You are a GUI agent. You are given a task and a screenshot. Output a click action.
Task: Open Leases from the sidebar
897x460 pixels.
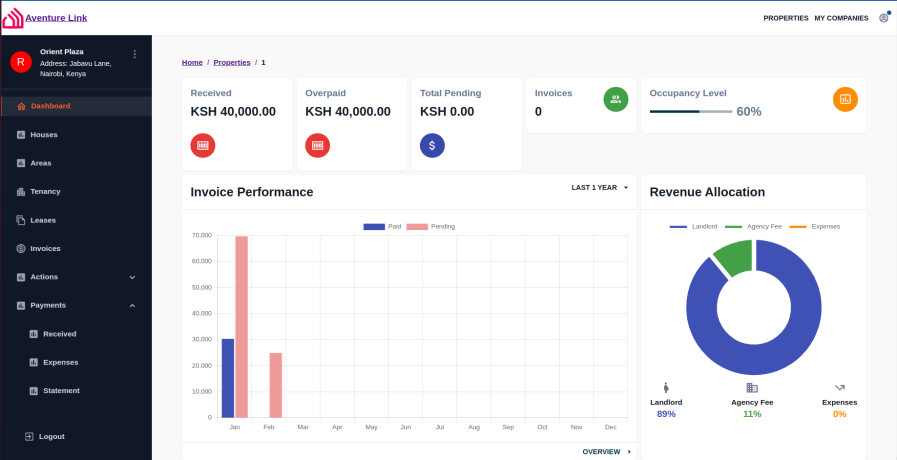coord(76,220)
